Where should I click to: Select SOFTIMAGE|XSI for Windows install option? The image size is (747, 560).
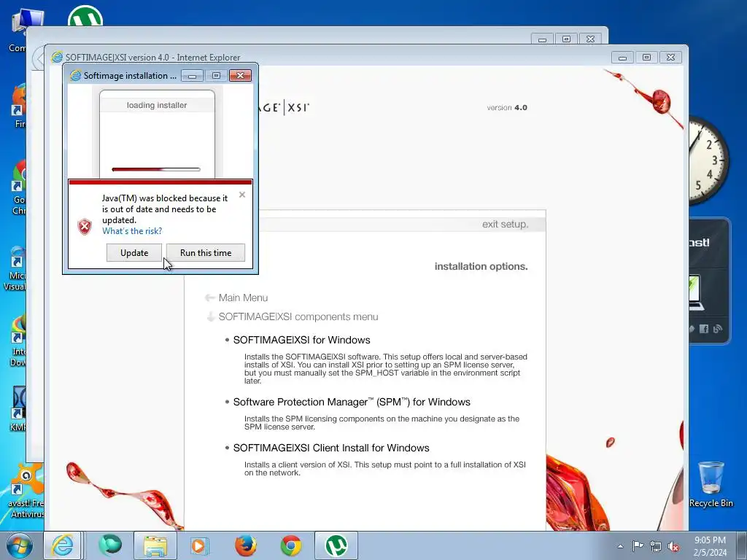click(301, 340)
